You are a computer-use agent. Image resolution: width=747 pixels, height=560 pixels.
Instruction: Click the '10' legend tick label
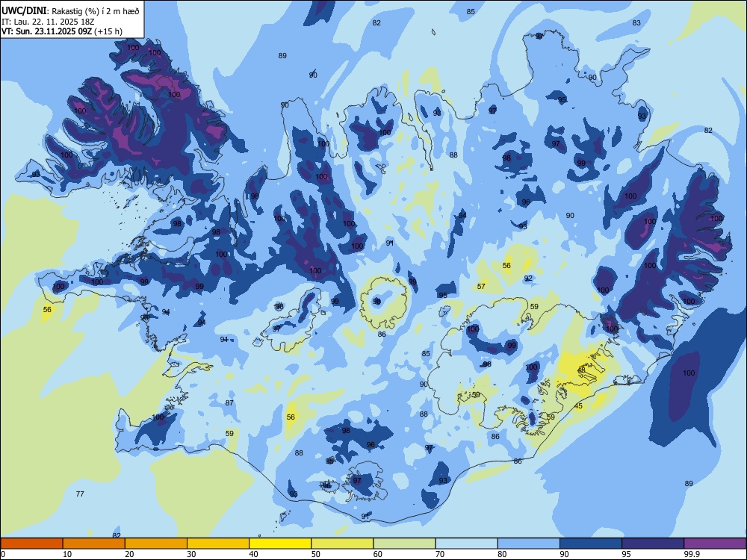tap(67, 554)
